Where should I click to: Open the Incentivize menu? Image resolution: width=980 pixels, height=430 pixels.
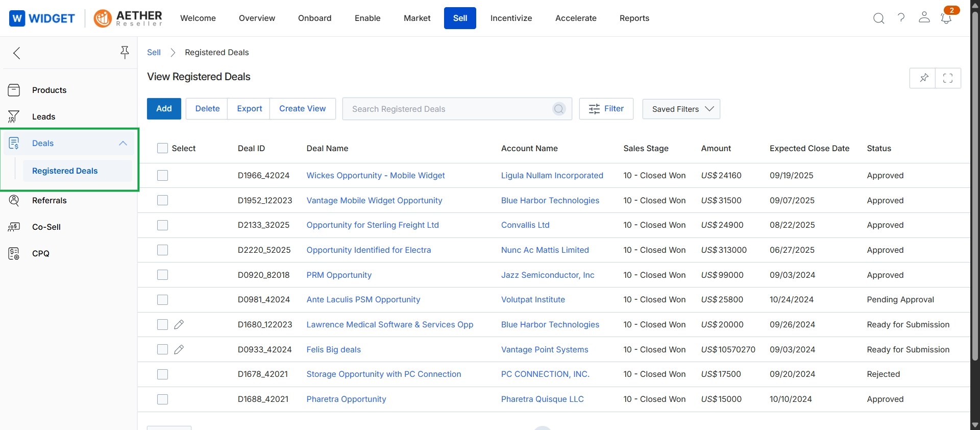(x=511, y=18)
